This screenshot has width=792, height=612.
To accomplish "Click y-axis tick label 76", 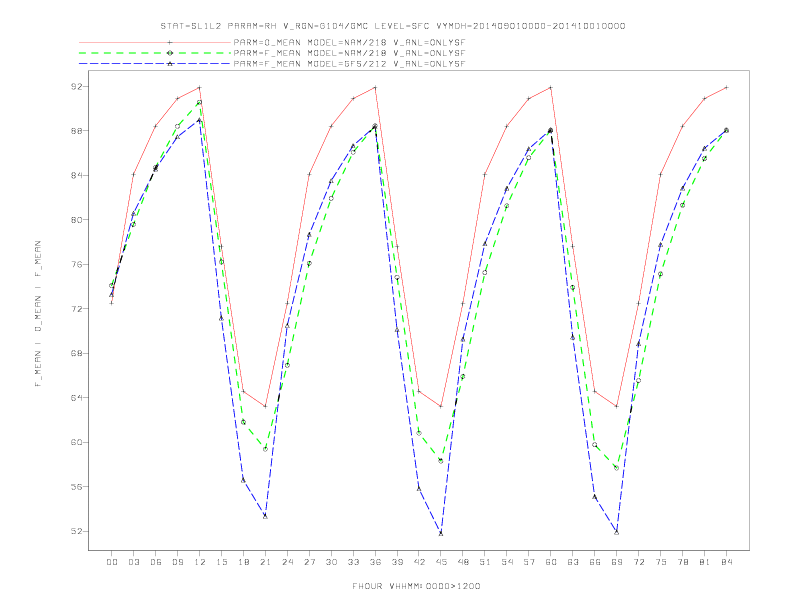I will (76, 264).
